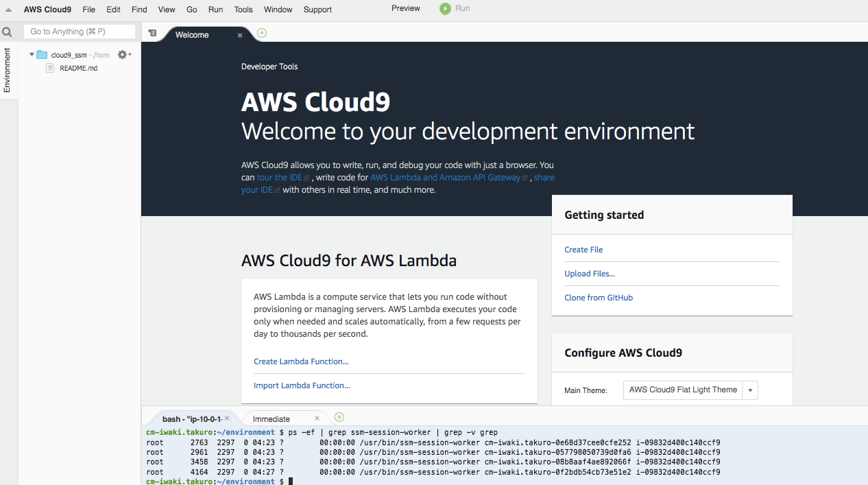This screenshot has height=485, width=868.
Task: Collapse the top bar with the arrow icon
Action: click(7, 9)
